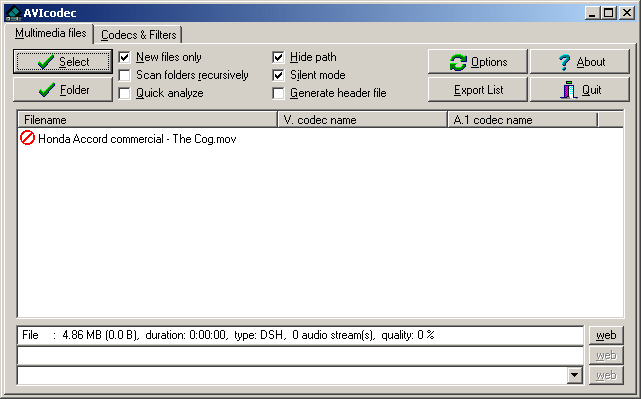
Task: Click the Folder button
Action: [63, 90]
